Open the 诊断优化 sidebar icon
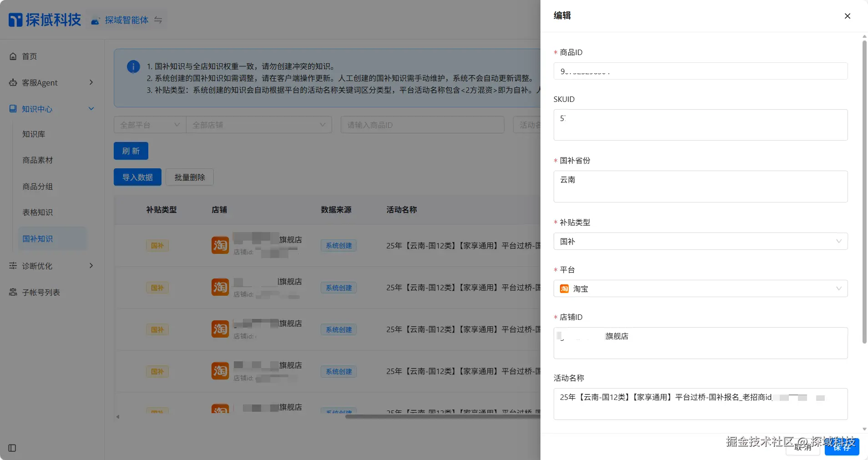This screenshot has height=460, width=868. point(13,266)
